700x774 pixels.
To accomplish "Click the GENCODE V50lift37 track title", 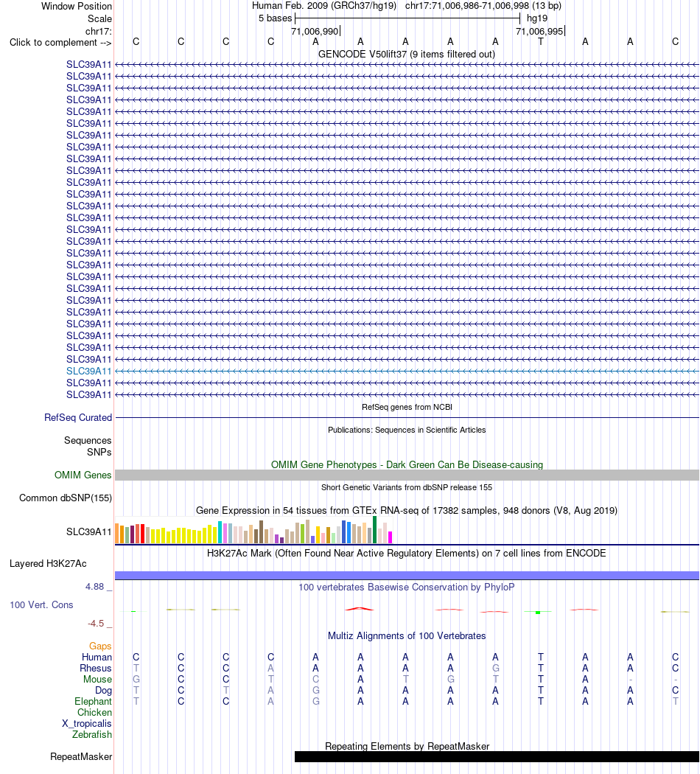I will click(407, 55).
